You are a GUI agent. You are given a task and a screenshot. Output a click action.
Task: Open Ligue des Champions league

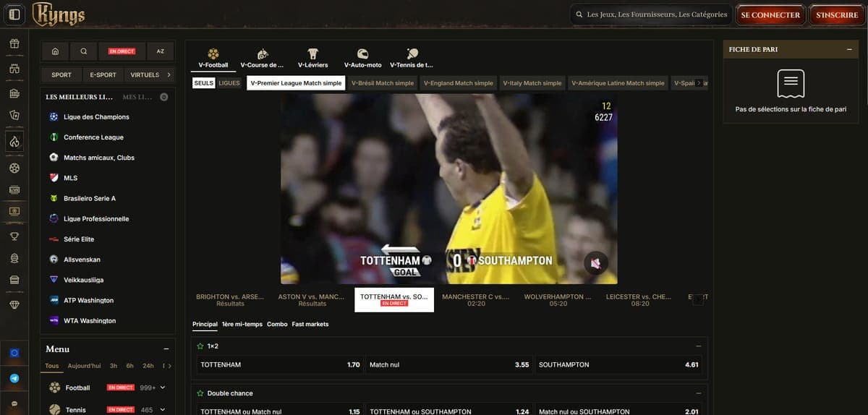click(x=108, y=116)
